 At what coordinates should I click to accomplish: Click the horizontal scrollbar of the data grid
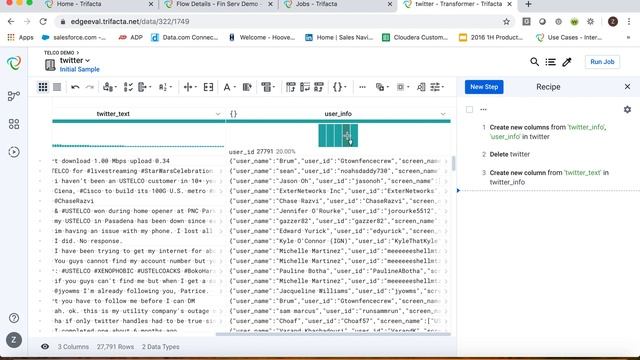(333, 334)
